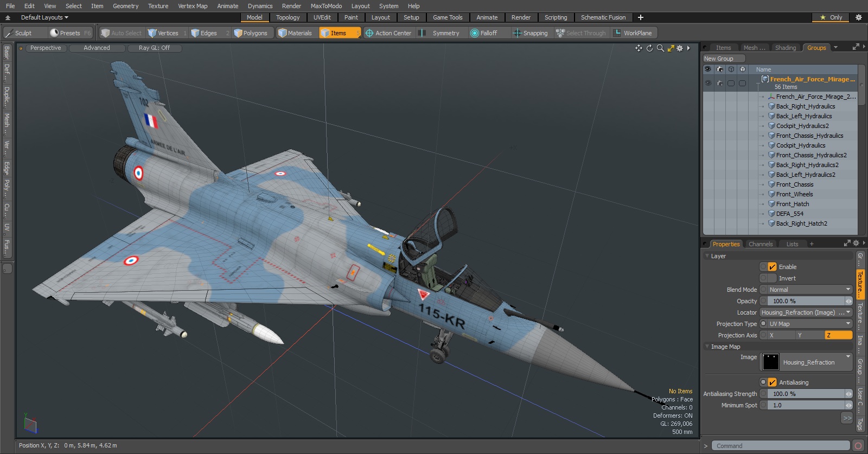The height and width of the screenshot is (454, 868).
Task: Click the Command input field
Action: point(780,446)
